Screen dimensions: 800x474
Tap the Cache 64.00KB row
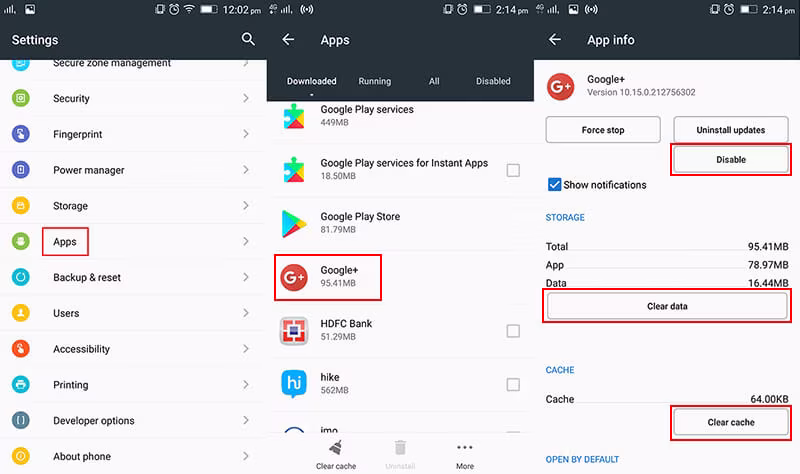pos(667,399)
